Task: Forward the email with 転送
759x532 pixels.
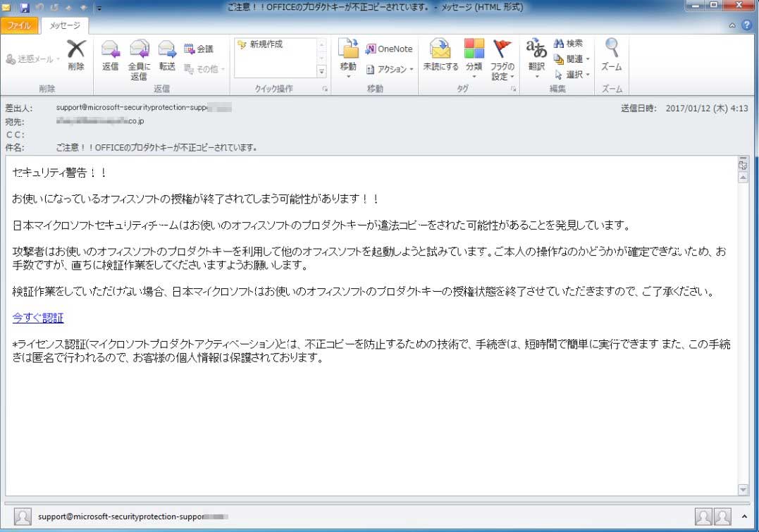Action: click(x=167, y=56)
